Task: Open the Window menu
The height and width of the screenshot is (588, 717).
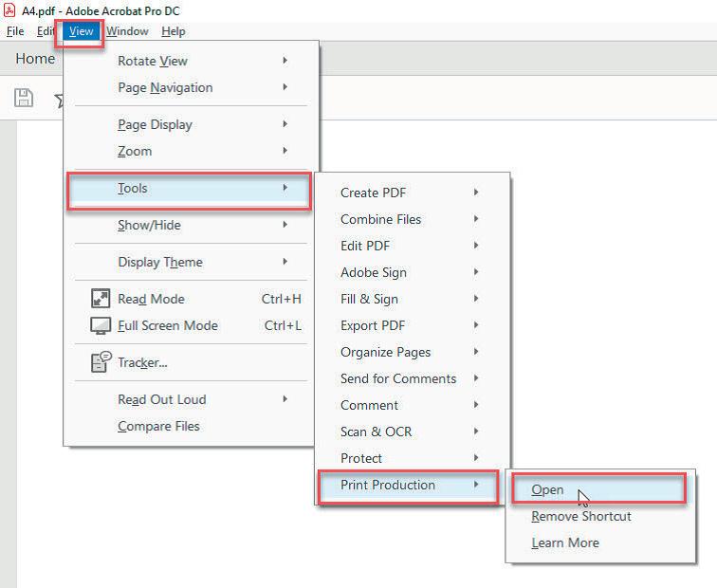Action: (x=128, y=31)
